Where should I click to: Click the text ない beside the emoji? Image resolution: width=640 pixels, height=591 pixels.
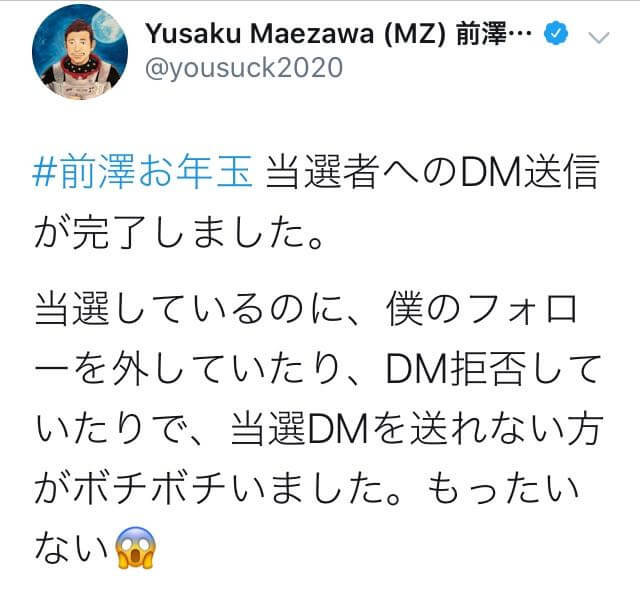(x=72, y=548)
